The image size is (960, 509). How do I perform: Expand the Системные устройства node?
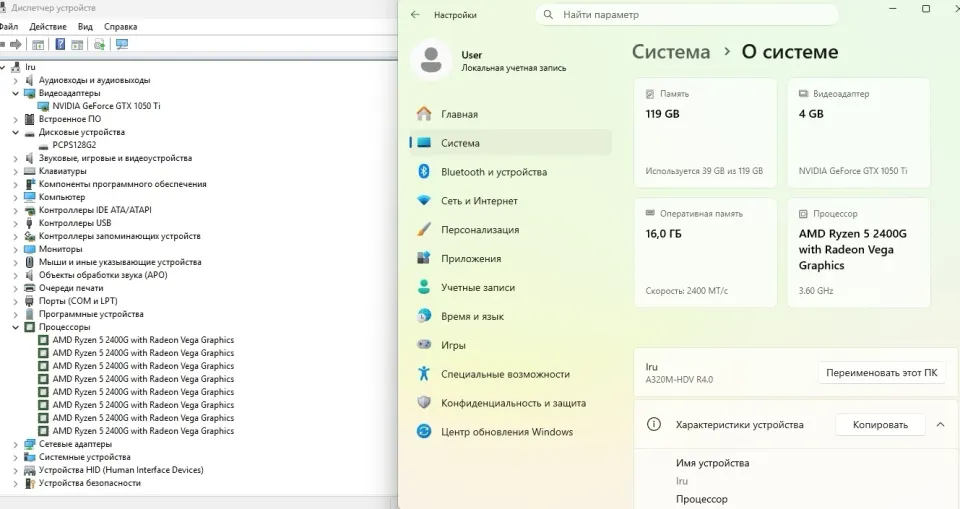pos(15,457)
